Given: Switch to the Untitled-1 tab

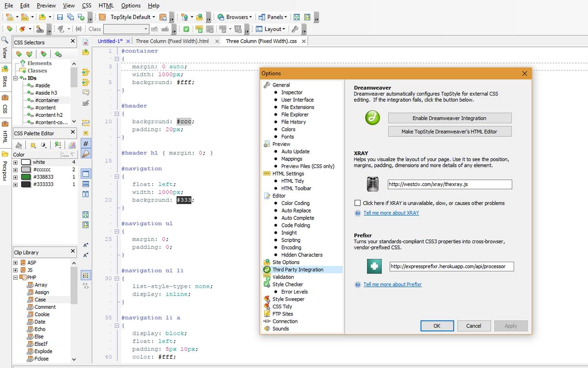Looking at the screenshot, I should coord(110,41).
